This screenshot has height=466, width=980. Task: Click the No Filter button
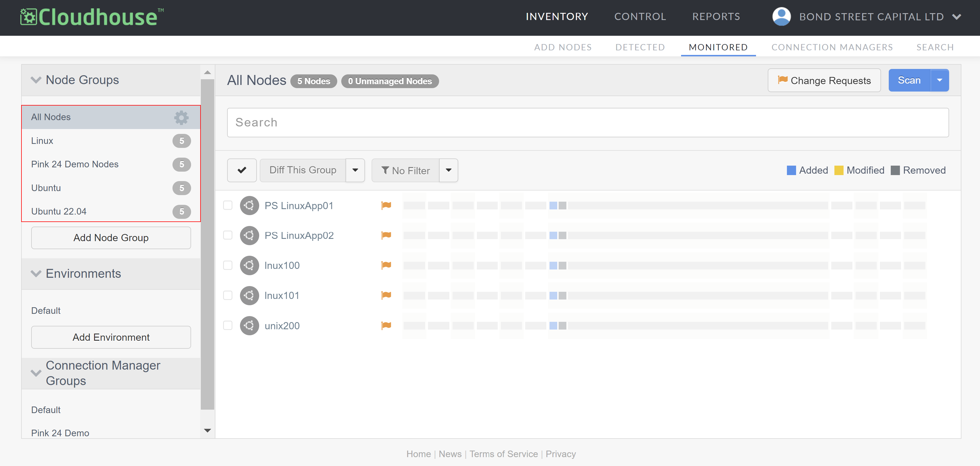pyautogui.click(x=406, y=170)
